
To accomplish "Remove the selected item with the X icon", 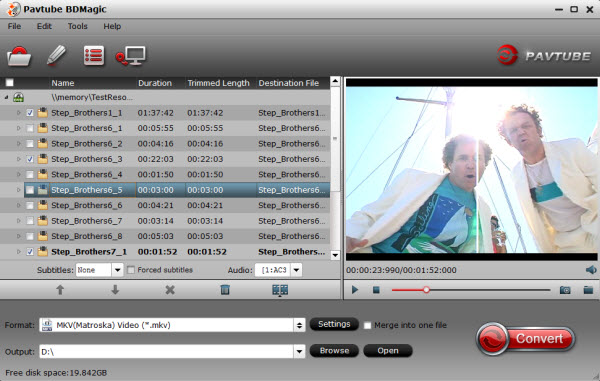I will 170,290.
